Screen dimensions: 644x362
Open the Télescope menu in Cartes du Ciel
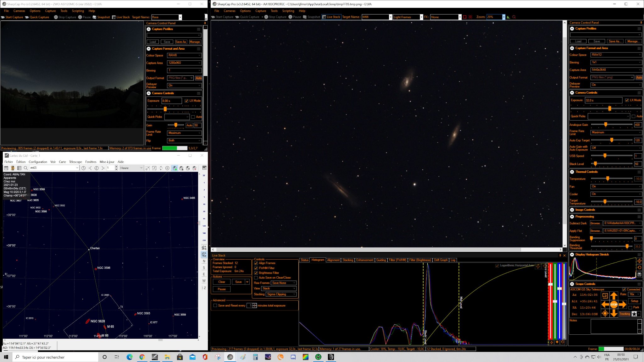75,162
